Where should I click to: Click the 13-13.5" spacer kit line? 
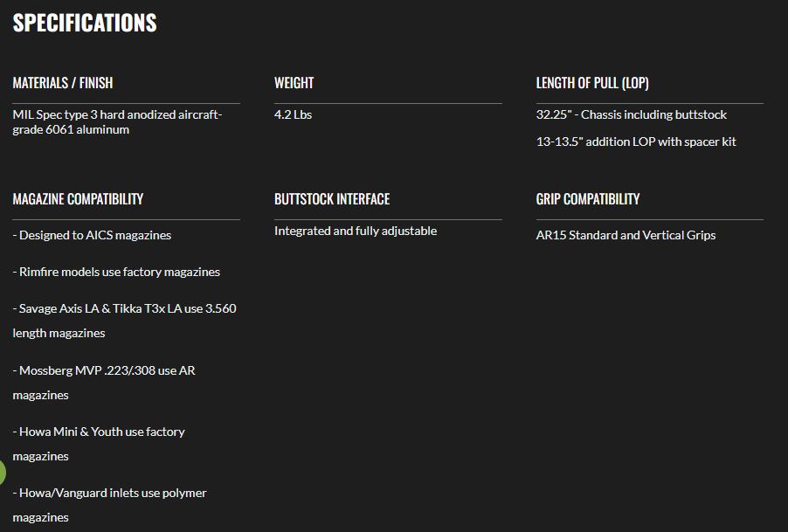(x=636, y=142)
